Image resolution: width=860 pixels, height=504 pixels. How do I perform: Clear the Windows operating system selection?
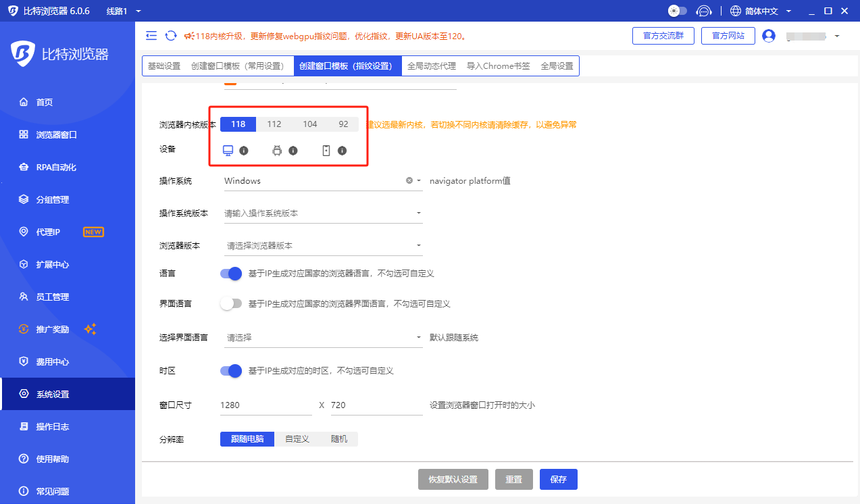[x=409, y=180]
